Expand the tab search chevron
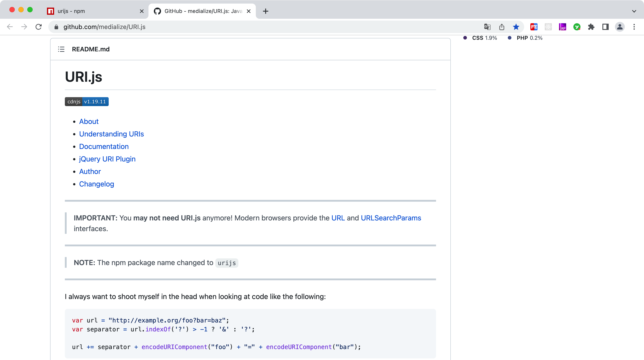 click(x=634, y=11)
